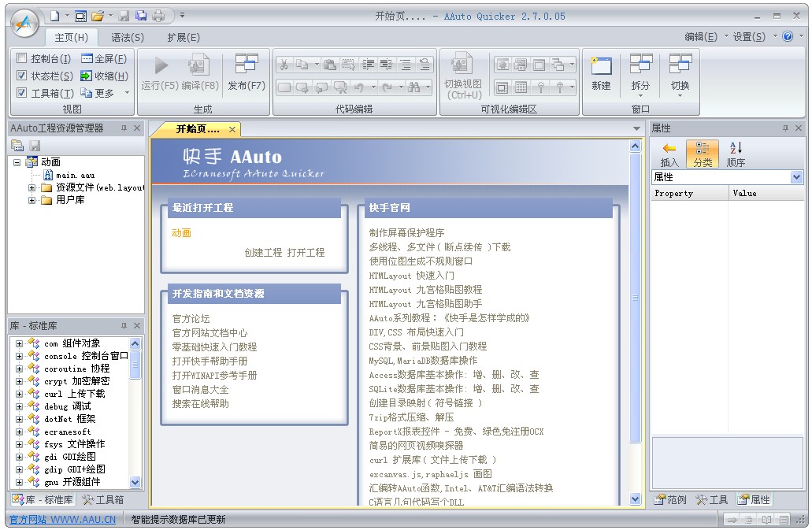Viewport: 812px width, 530px height.
Task: Pin the 库 - 标准库 panel
Action: tap(124, 325)
